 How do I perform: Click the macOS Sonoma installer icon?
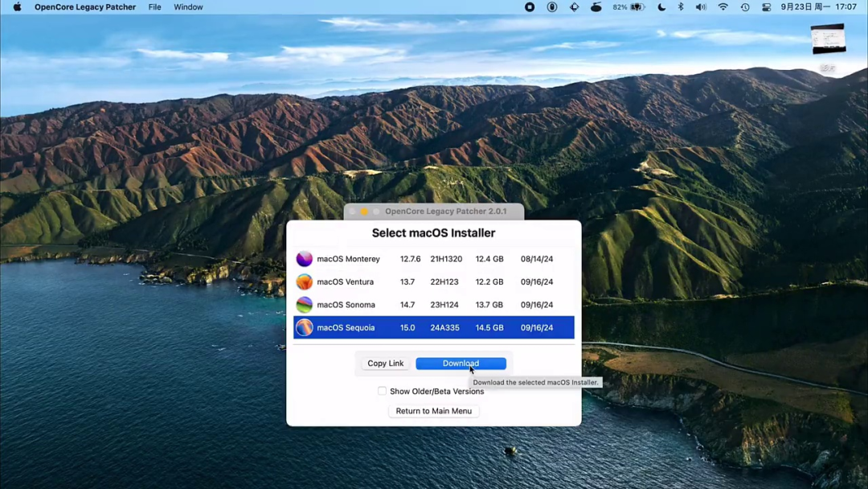click(304, 305)
